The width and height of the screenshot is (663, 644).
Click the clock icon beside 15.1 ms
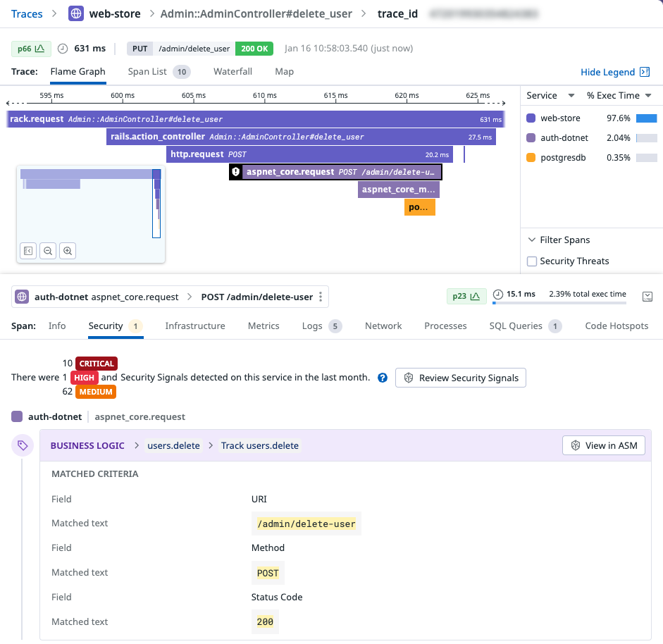498,295
